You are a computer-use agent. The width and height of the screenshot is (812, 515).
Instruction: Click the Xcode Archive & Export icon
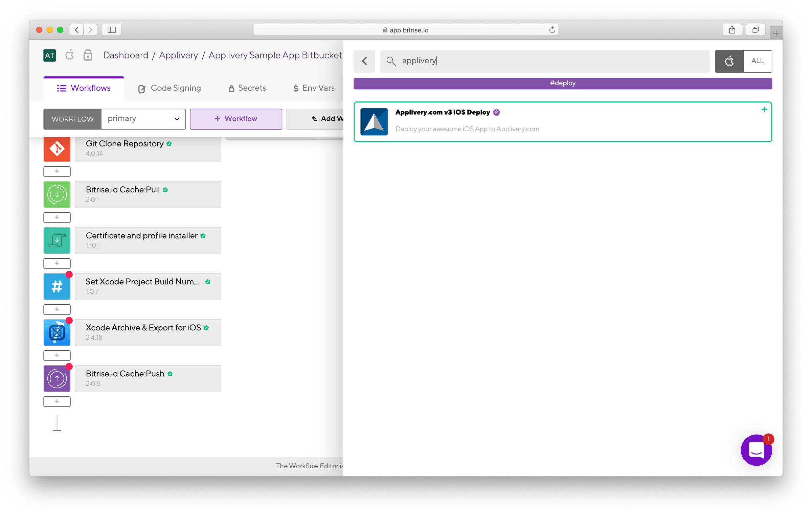tap(57, 332)
